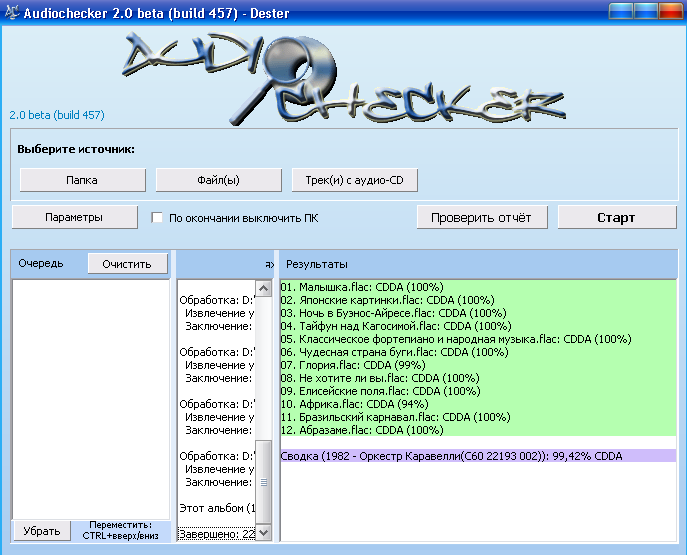Open the 2.0 beta (build 457) version link
The height and width of the screenshot is (555, 687).
[57, 115]
